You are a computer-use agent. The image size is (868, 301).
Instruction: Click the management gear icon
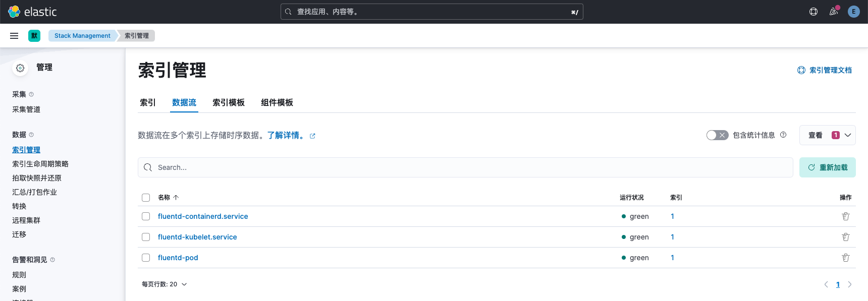click(20, 68)
